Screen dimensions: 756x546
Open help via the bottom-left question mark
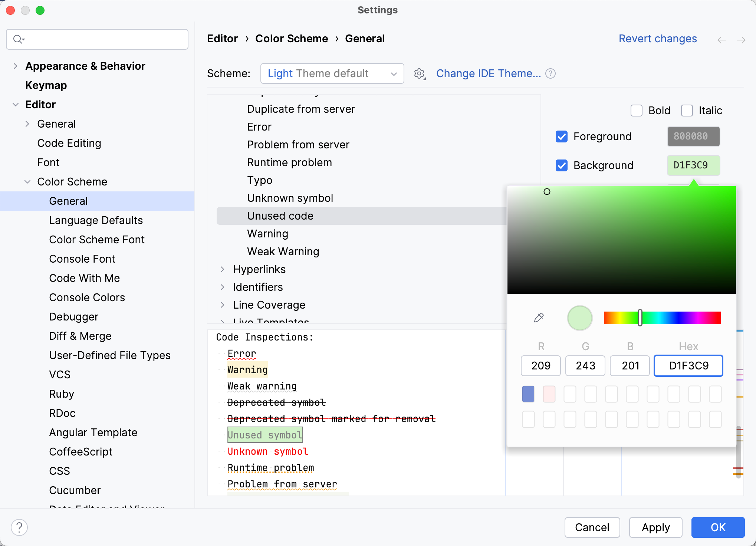pyautogui.click(x=19, y=527)
